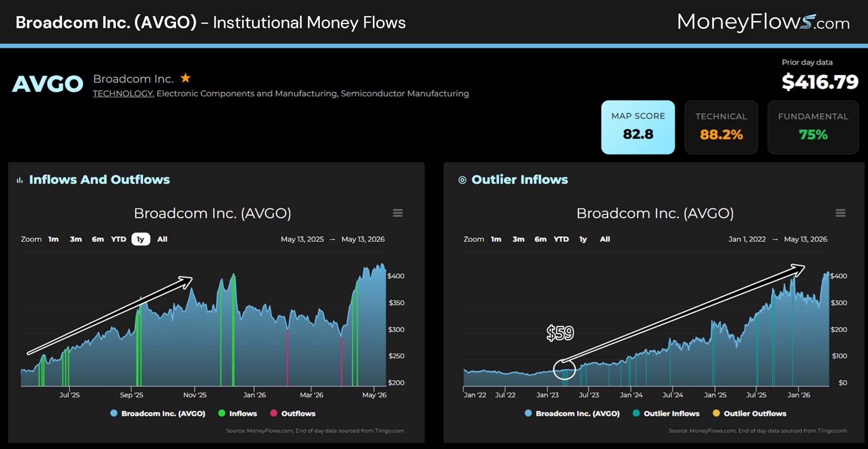Click the Jan 1, 2022 start date field

[x=747, y=239]
